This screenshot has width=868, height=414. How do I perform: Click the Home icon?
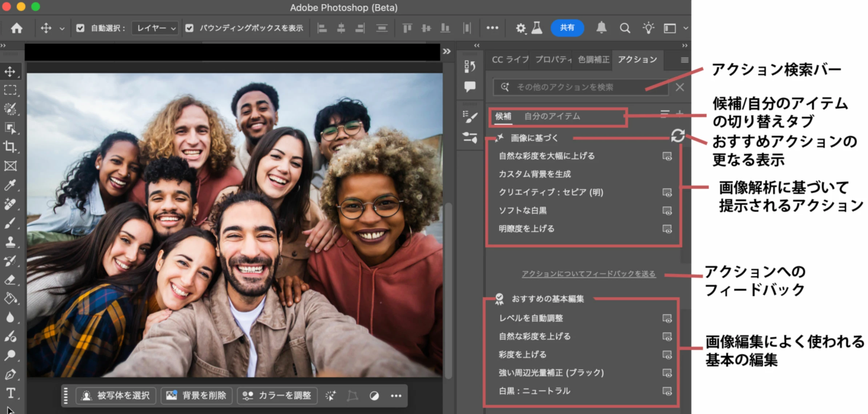[x=16, y=28]
